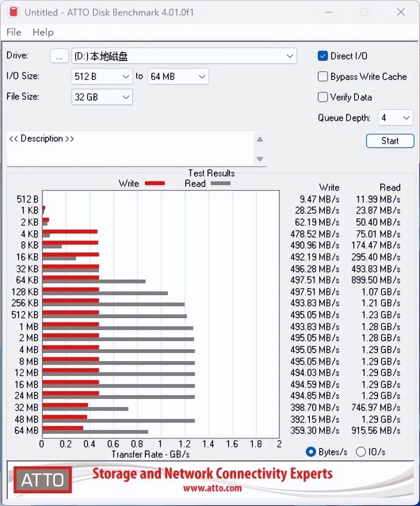Click the description scroll up arrow
This screenshot has width=420, height=506.
point(260,139)
